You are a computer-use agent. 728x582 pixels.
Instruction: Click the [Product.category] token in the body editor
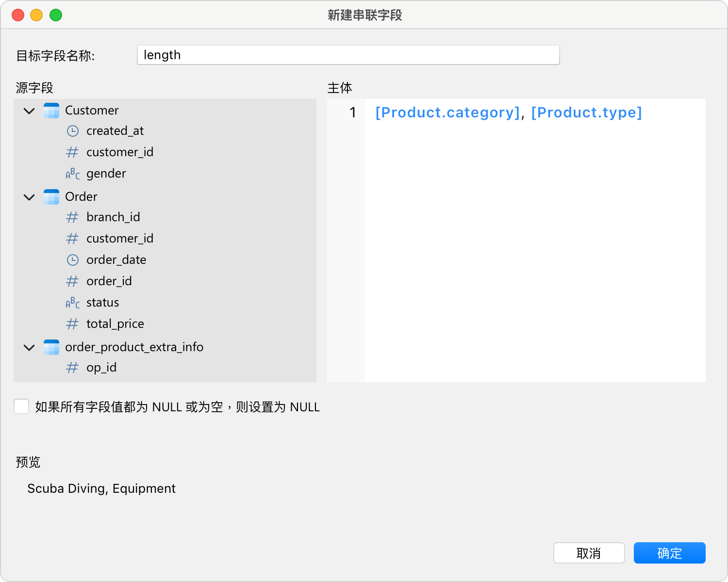(447, 113)
